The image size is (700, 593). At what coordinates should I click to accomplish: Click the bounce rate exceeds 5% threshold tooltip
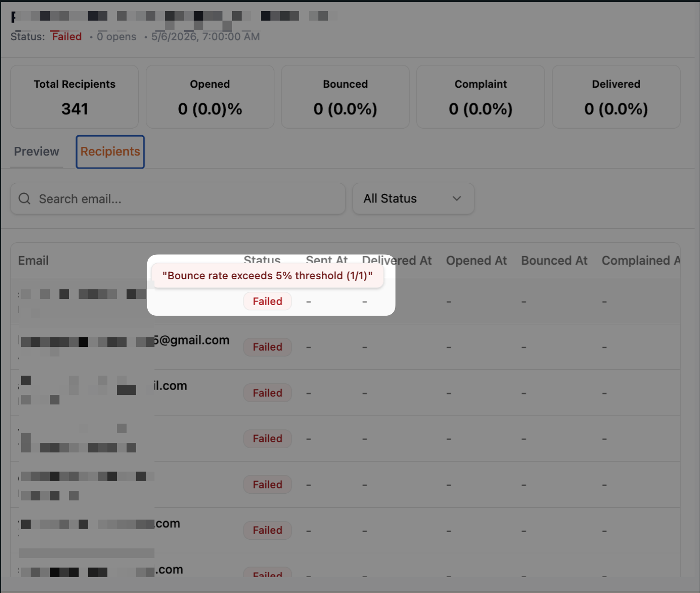tap(268, 275)
